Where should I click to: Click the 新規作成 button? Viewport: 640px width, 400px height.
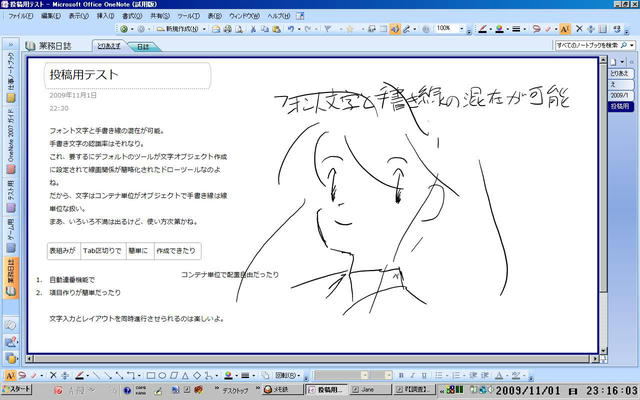pyautogui.click(x=179, y=29)
